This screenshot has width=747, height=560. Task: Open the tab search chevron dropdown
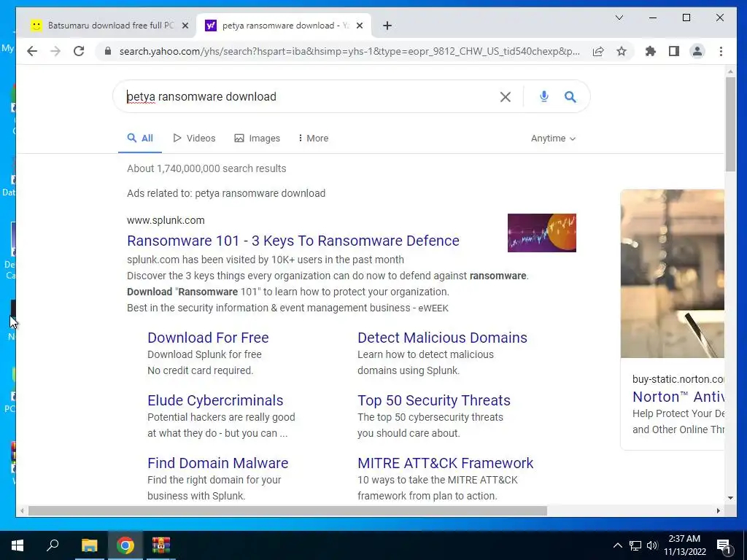pyautogui.click(x=619, y=17)
